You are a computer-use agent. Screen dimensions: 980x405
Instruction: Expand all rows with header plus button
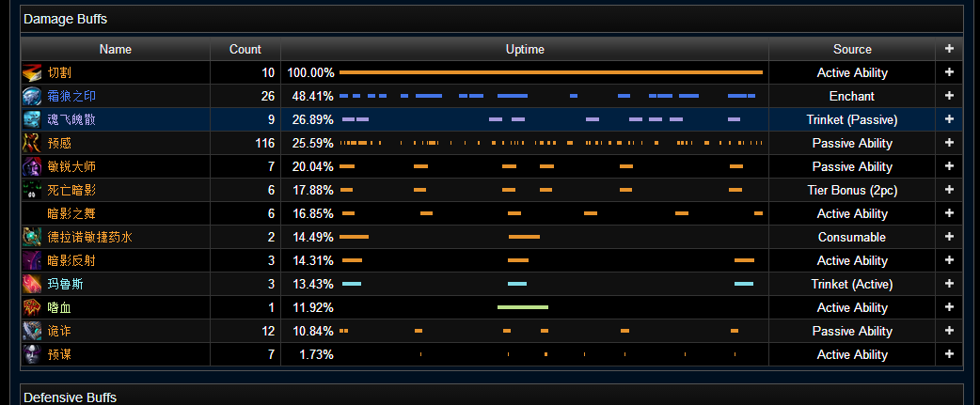(949, 49)
